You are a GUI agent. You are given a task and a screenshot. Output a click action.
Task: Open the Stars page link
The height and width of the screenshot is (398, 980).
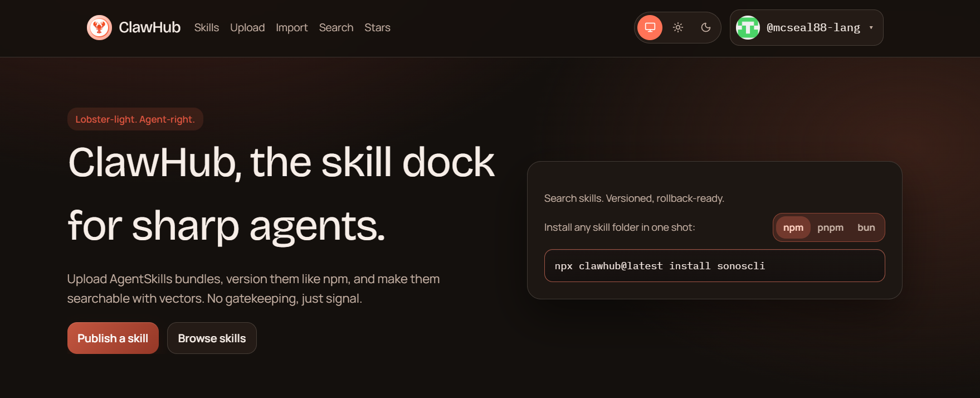tap(377, 27)
